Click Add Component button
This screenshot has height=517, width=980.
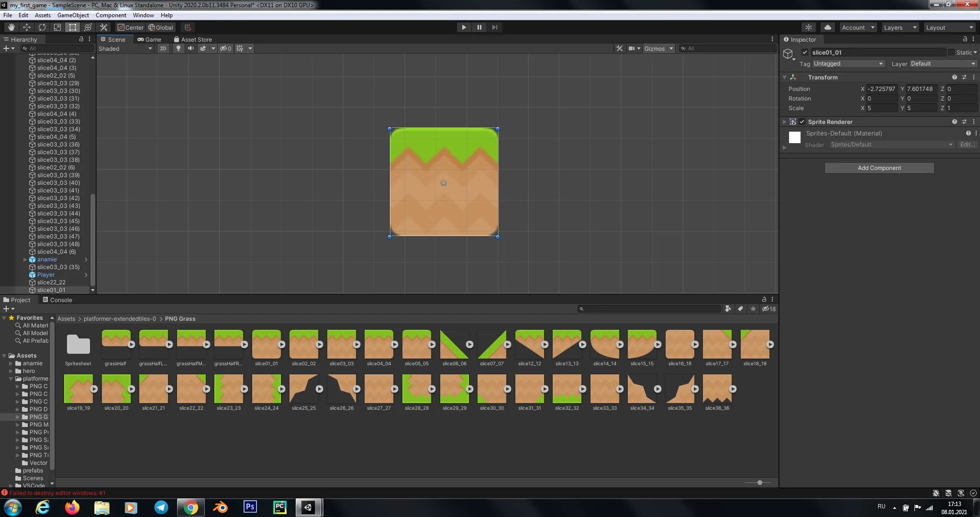879,168
